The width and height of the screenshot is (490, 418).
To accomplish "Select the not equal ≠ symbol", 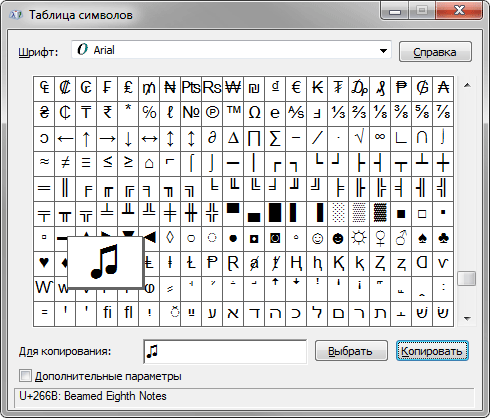I will coord(65,164).
